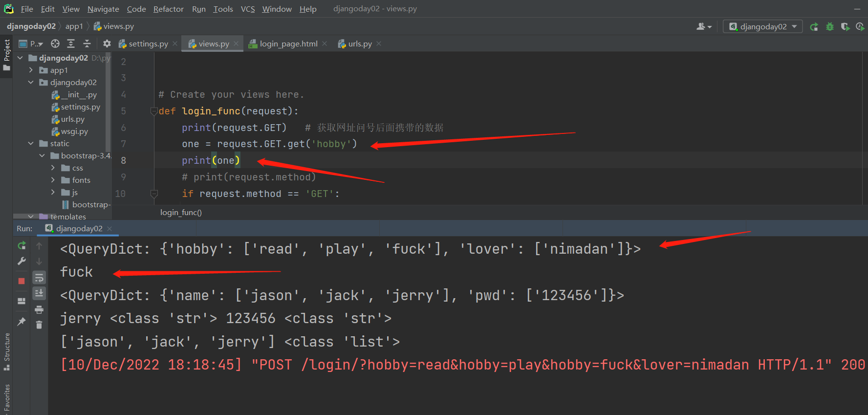Open the Refactor menu

[x=169, y=9]
